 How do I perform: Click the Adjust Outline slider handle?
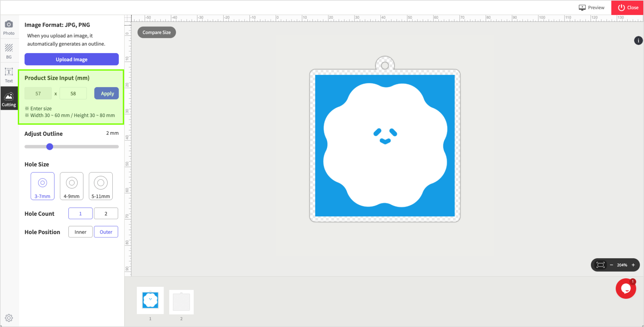click(x=50, y=147)
